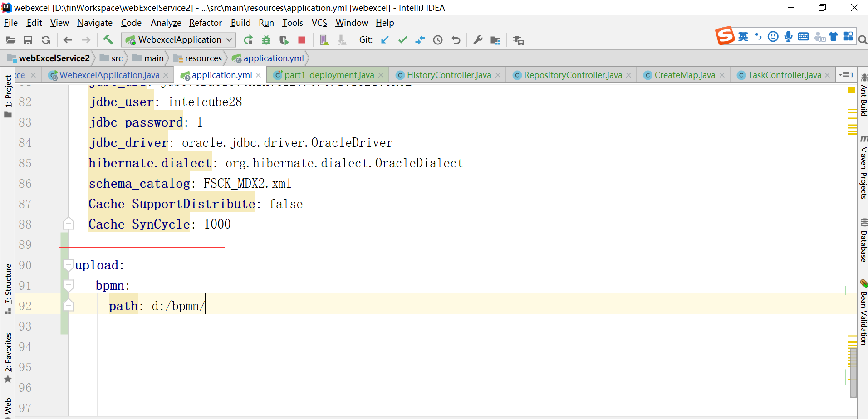Open the WebexcelApplication run configuration dropdown
This screenshot has width=868, height=419.
tap(229, 39)
